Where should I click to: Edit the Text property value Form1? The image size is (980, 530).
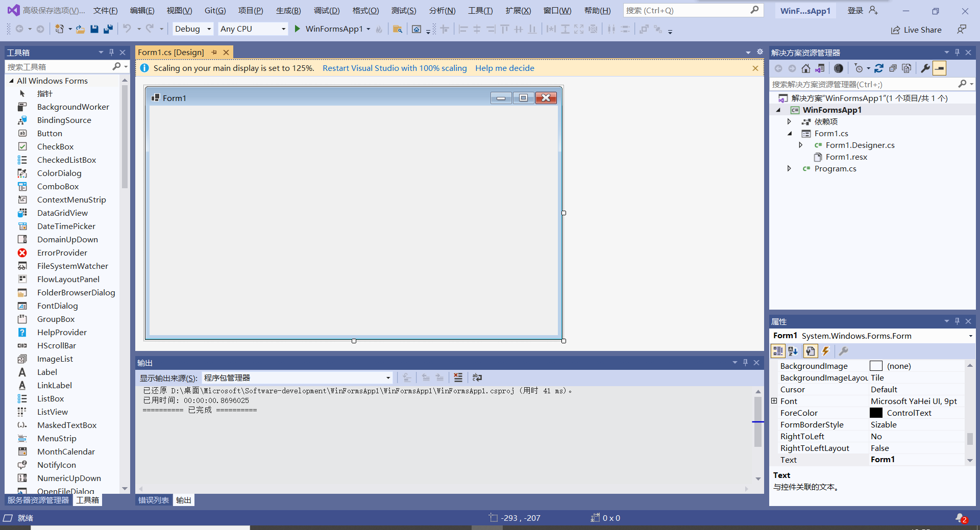(917, 460)
